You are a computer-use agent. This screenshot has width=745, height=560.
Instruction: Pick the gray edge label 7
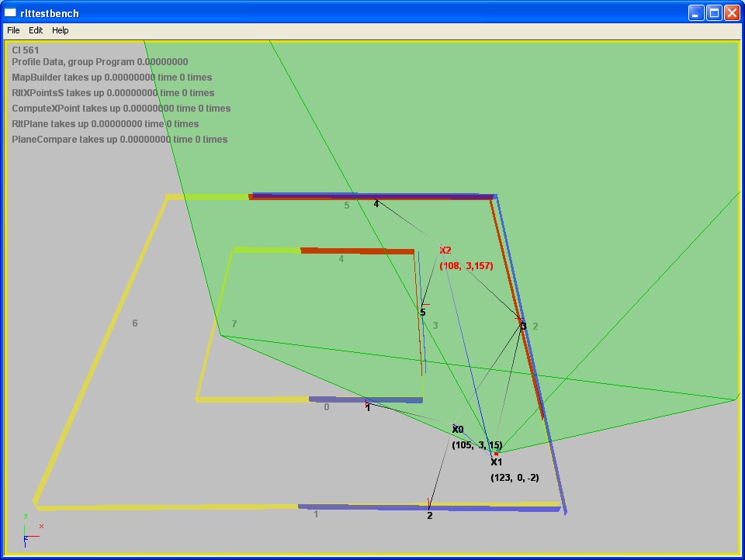234,324
